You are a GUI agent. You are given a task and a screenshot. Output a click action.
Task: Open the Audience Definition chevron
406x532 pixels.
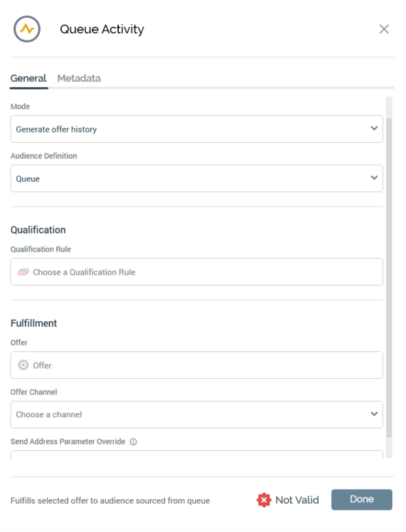374,178
